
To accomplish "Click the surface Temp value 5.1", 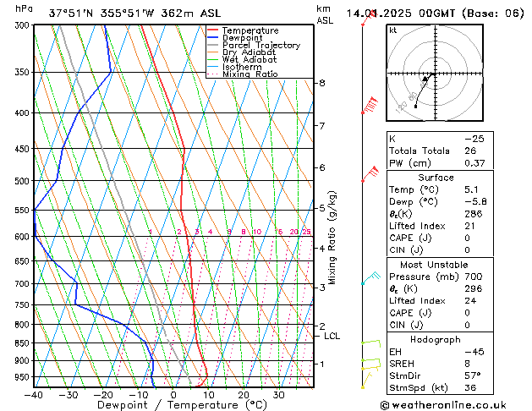I will (x=471, y=189).
